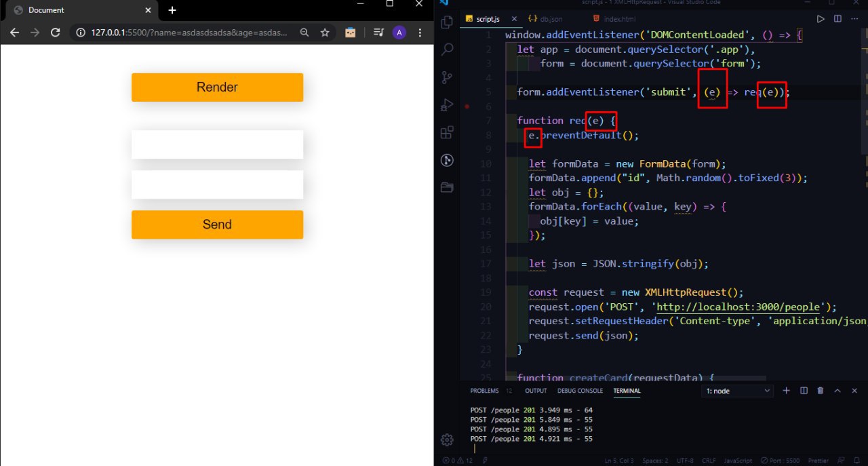Viewport: 868px width, 466px height.
Task: Close the terminal panel
Action: click(x=854, y=391)
